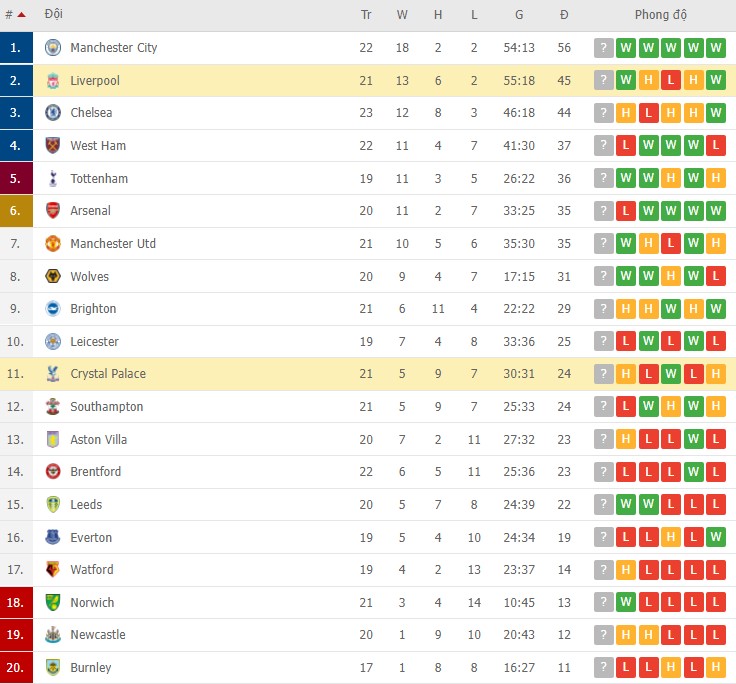Click the Arsenal club badge icon
The image size is (736, 684).
(53, 211)
